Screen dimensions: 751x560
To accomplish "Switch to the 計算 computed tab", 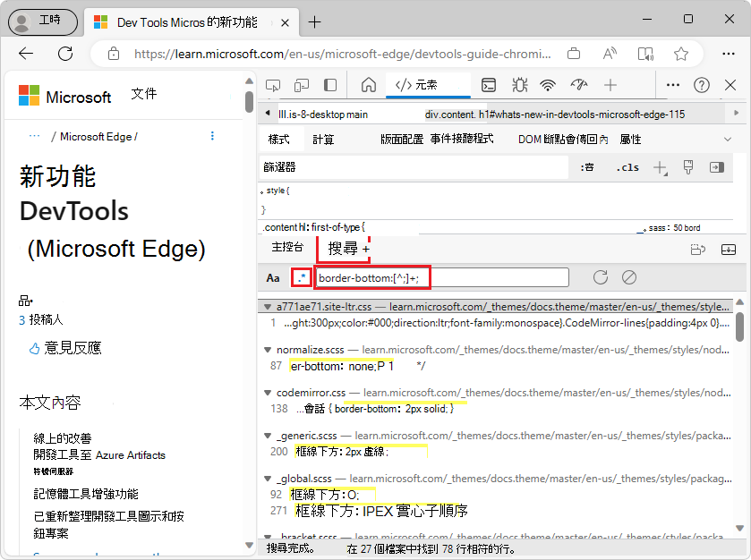I will pyautogui.click(x=323, y=140).
